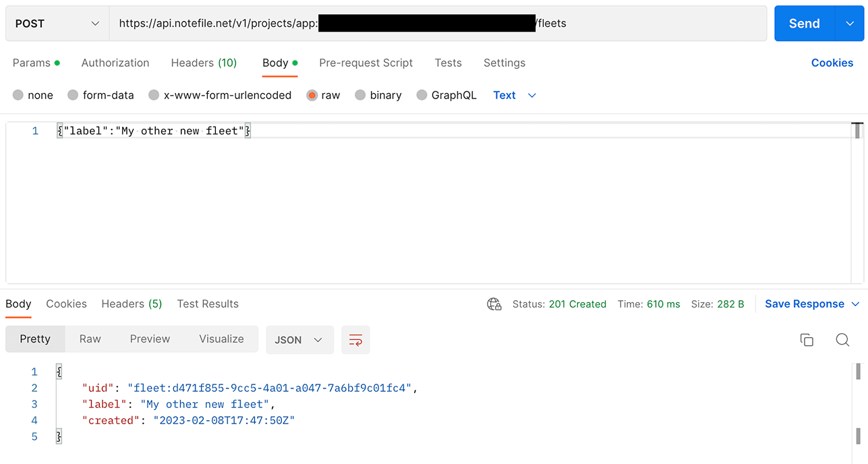Click the request URL input field
The image size is (868, 464).
[438, 24]
